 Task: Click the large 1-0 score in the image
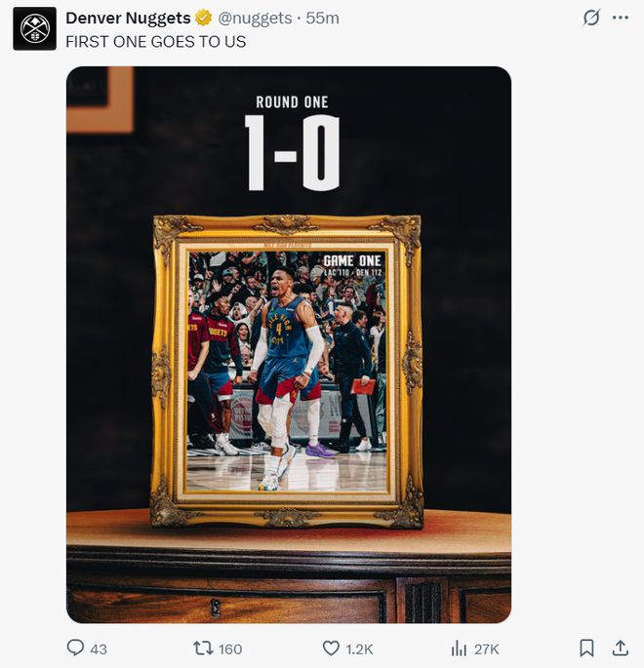tap(292, 153)
